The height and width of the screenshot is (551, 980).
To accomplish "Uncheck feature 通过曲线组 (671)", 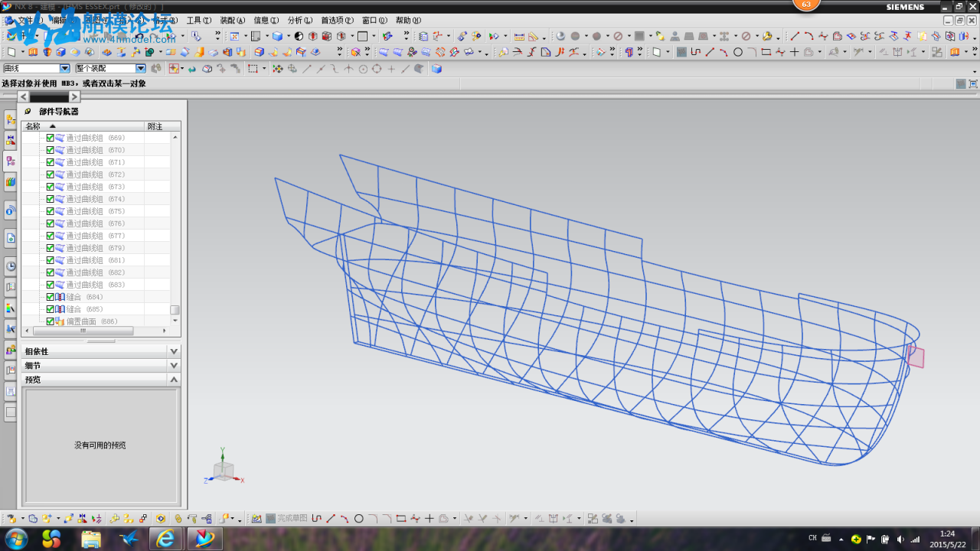I will 51,162.
